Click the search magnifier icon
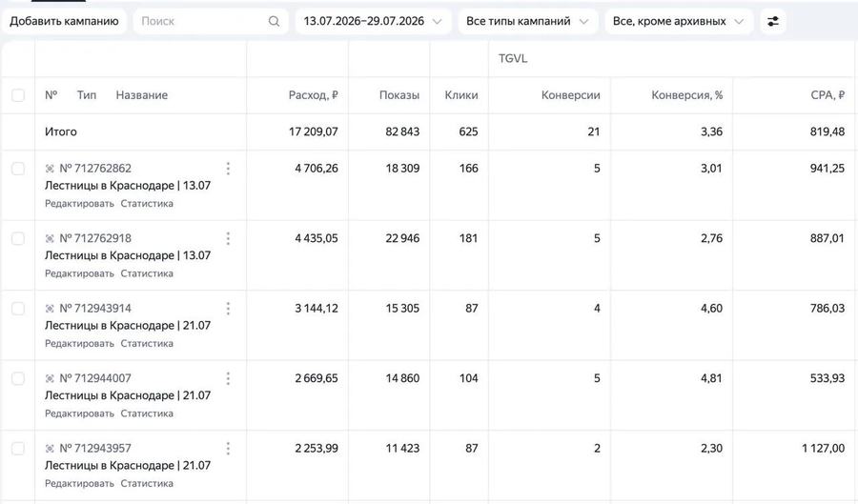858x504 pixels. tap(275, 21)
